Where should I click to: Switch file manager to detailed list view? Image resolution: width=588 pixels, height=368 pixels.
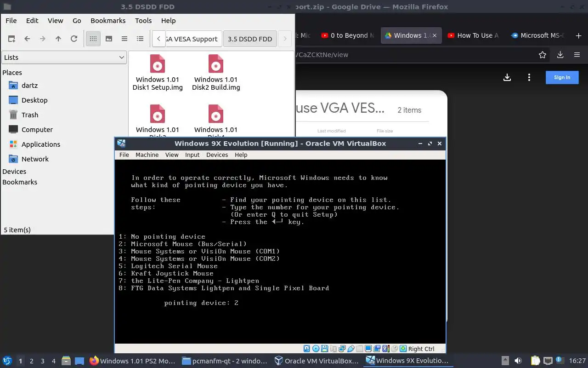click(x=140, y=39)
